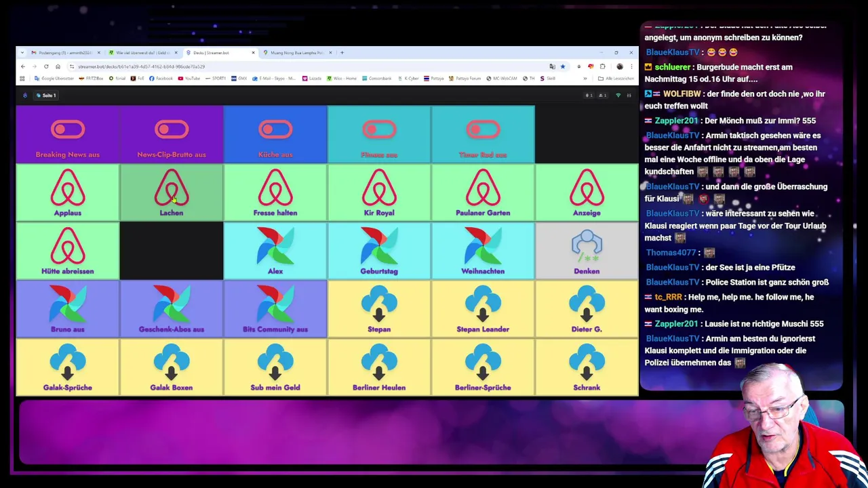The image size is (868, 488).
Task: Trigger the Berliner-Sprüche deck button
Action: [483, 368]
